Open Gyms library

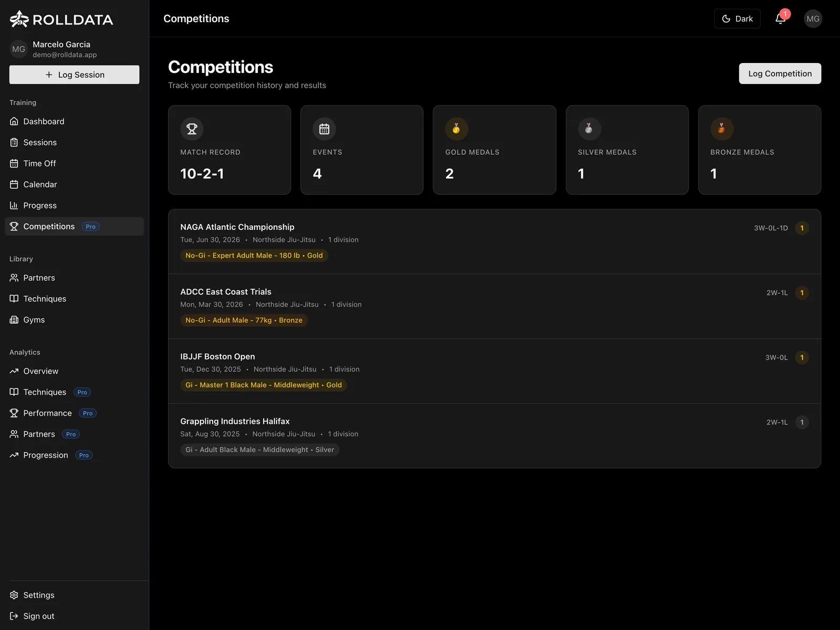pos(74,320)
